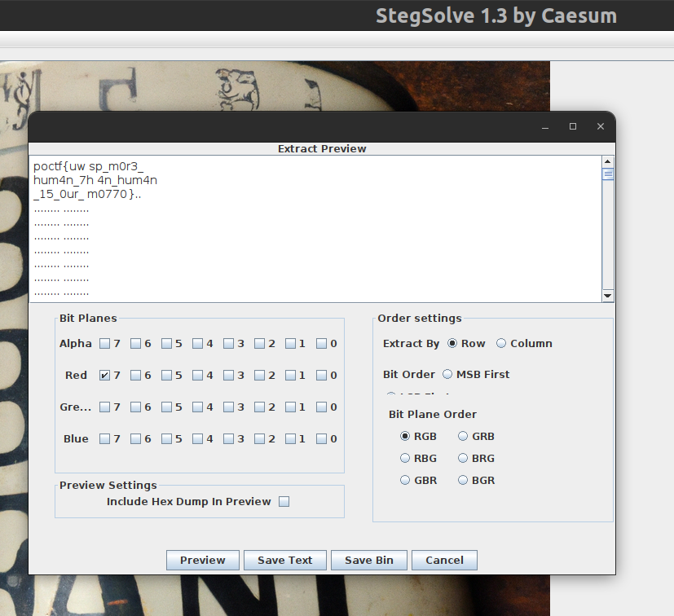Check the Alpha 0 bit plane checkbox
The image size is (674, 616).
[321, 344]
